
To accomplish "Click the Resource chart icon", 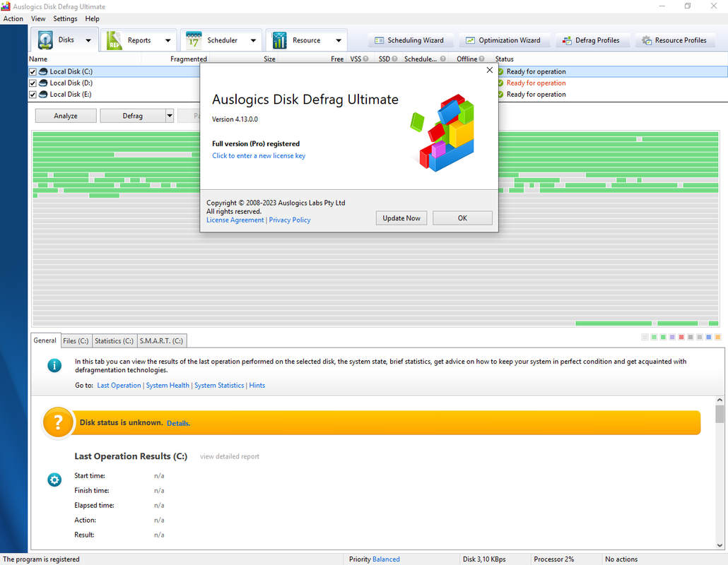I will pos(279,40).
